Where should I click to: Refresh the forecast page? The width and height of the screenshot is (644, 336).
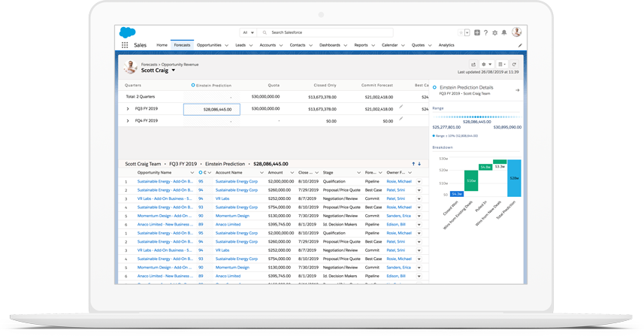[x=514, y=64]
